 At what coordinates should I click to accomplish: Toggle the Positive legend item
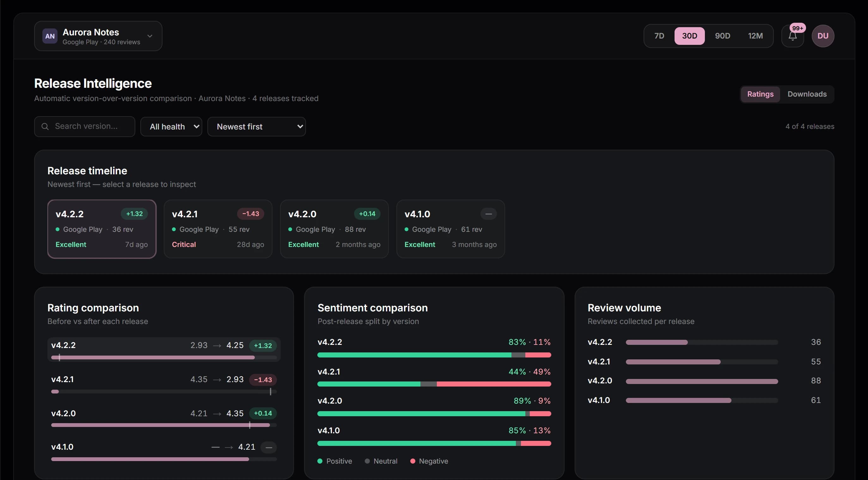click(335, 461)
